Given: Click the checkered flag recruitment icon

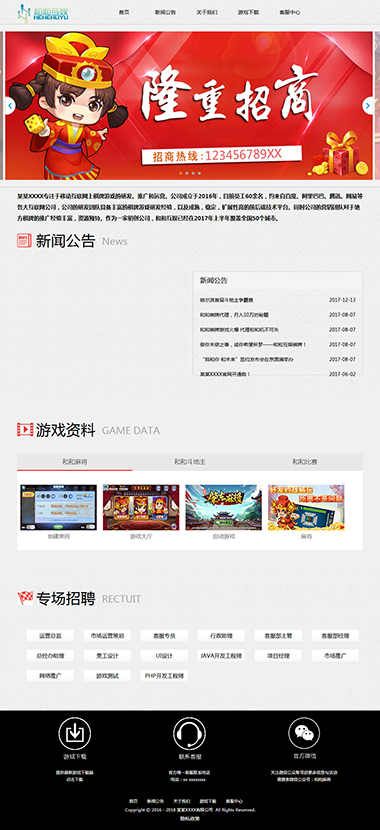Looking at the screenshot, I should click(25, 599).
